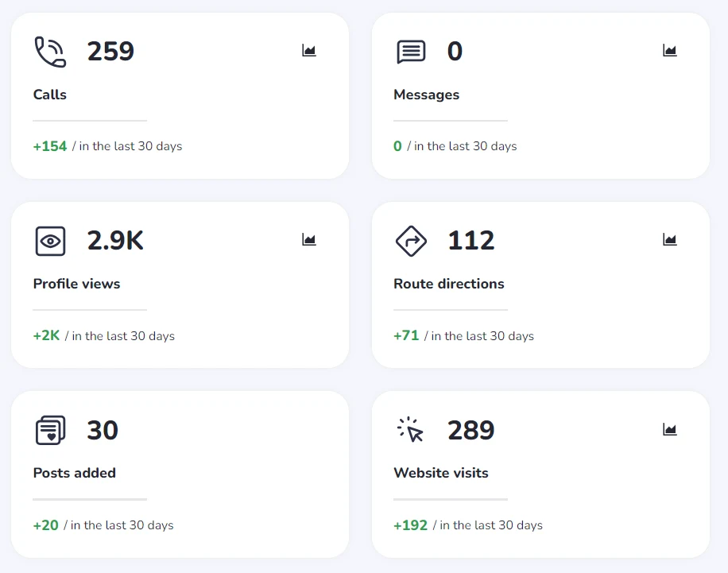This screenshot has width=728, height=573.
Task: Click the messages speech bubble icon
Action: (411, 52)
